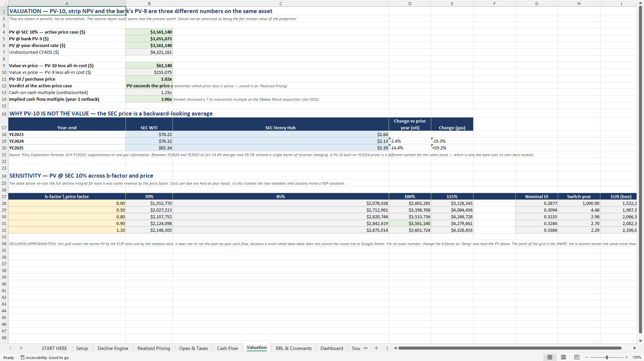
Task: Select YE2023 SEC WTI $78.22 cell
Action: tap(149, 134)
